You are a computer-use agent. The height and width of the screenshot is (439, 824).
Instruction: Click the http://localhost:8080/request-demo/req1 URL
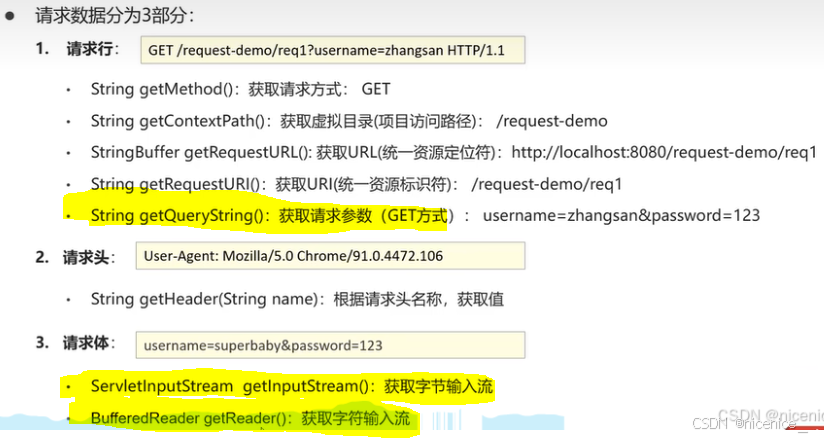(664, 152)
